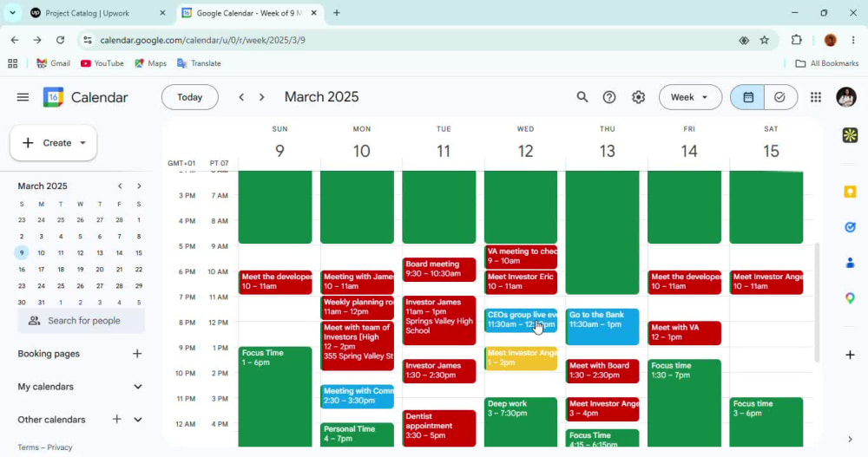Click the Today button

tap(190, 97)
